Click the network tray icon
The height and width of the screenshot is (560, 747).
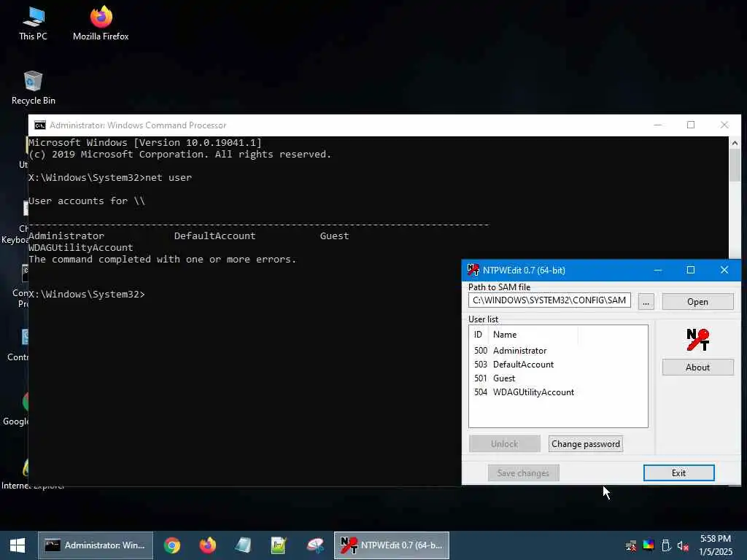point(631,545)
